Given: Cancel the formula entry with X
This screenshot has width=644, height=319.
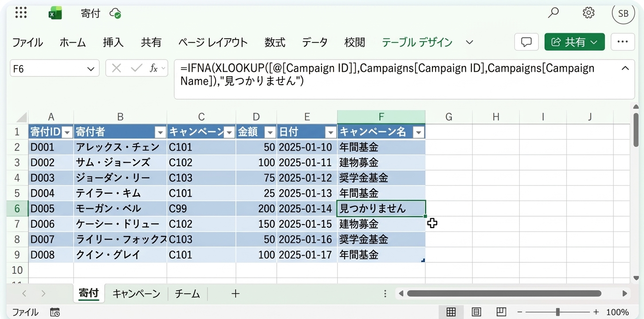Looking at the screenshot, I should click(116, 68).
